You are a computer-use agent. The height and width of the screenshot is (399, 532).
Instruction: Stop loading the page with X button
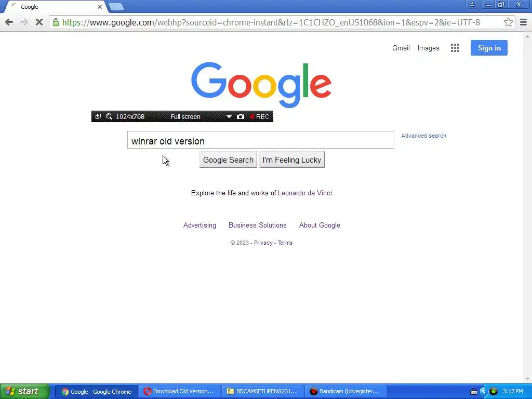click(39, 22)
